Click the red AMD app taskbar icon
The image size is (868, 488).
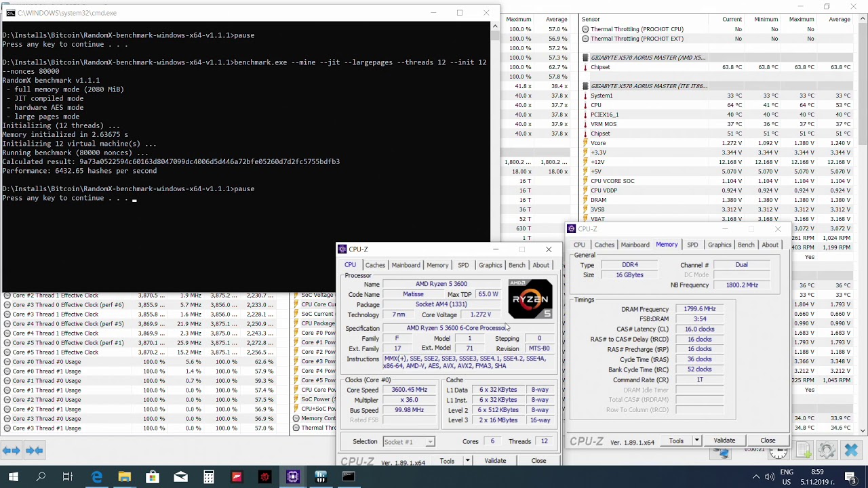click(237, 477)
